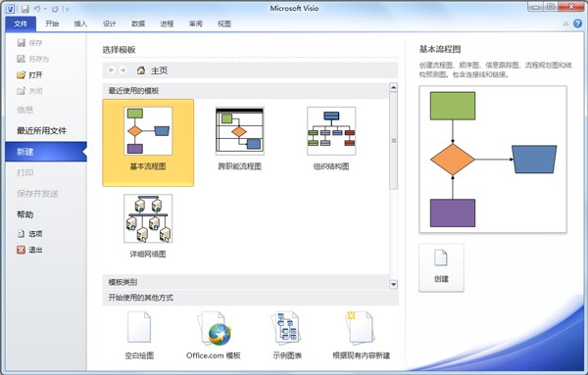
Task: Click 主页 breadcrumb text
Action: point(159,70)
